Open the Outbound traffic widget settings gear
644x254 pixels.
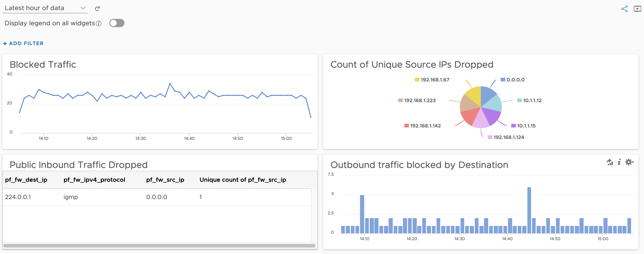pos(629,162)
